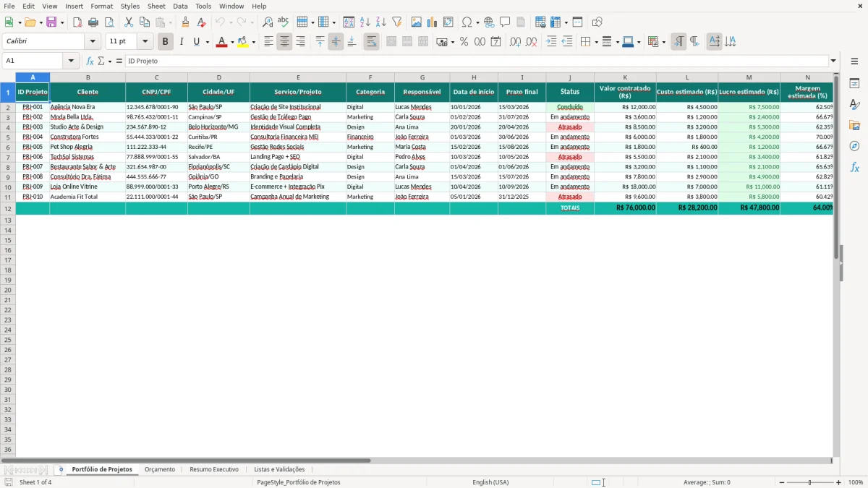This screenshot has width=868, height=488.
Task: Switch to the Orçamento sheet tab
Action: click(x=160, y=469)
